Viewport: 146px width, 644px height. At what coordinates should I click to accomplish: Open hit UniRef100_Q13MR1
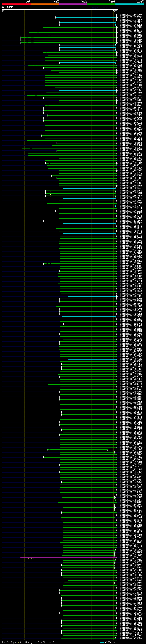point(131,567)
